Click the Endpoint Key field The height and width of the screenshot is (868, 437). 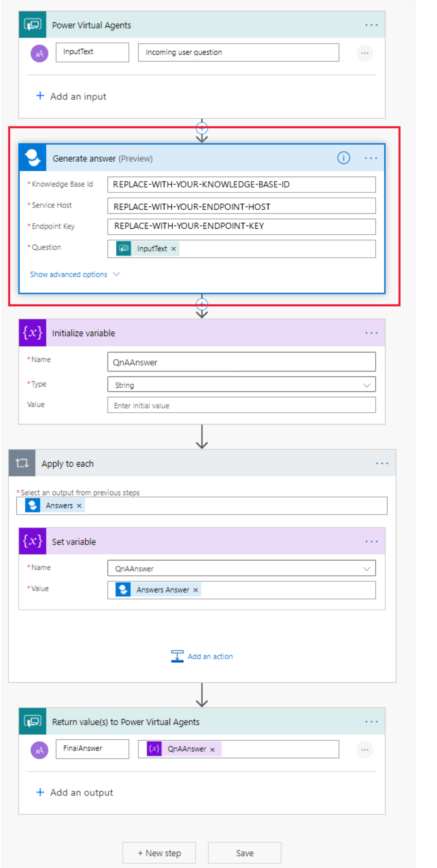242,226
